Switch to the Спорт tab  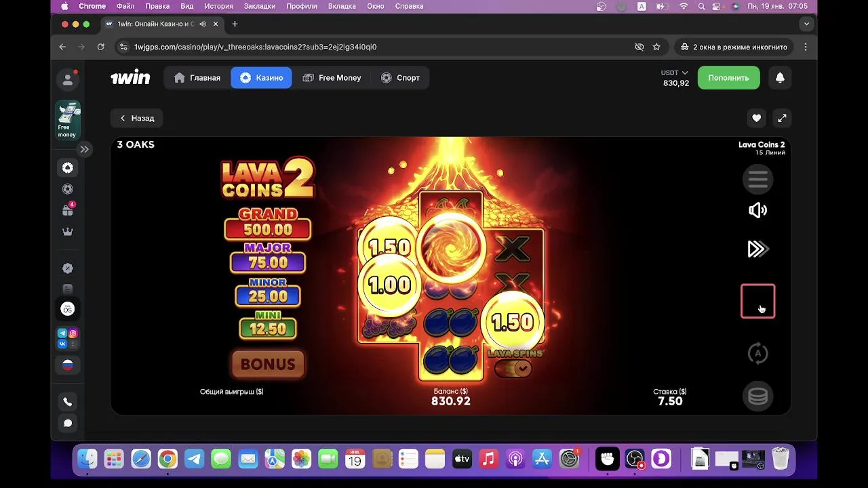400,78
